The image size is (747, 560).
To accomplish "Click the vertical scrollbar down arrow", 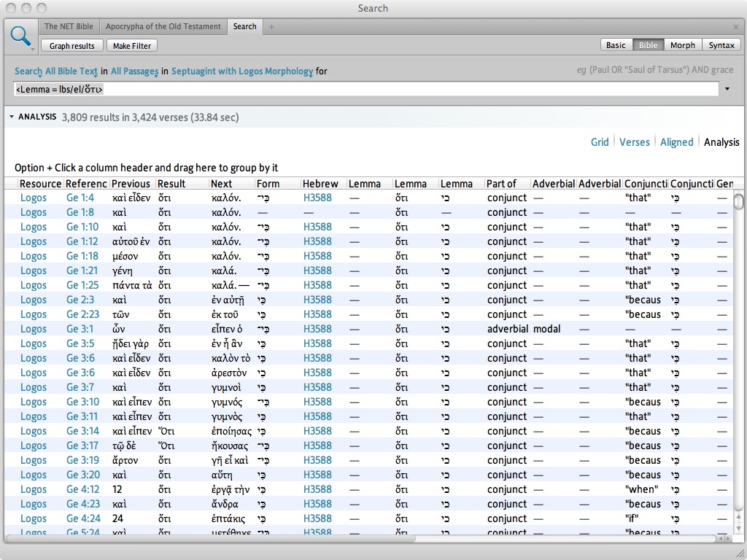I will point(738,527).
